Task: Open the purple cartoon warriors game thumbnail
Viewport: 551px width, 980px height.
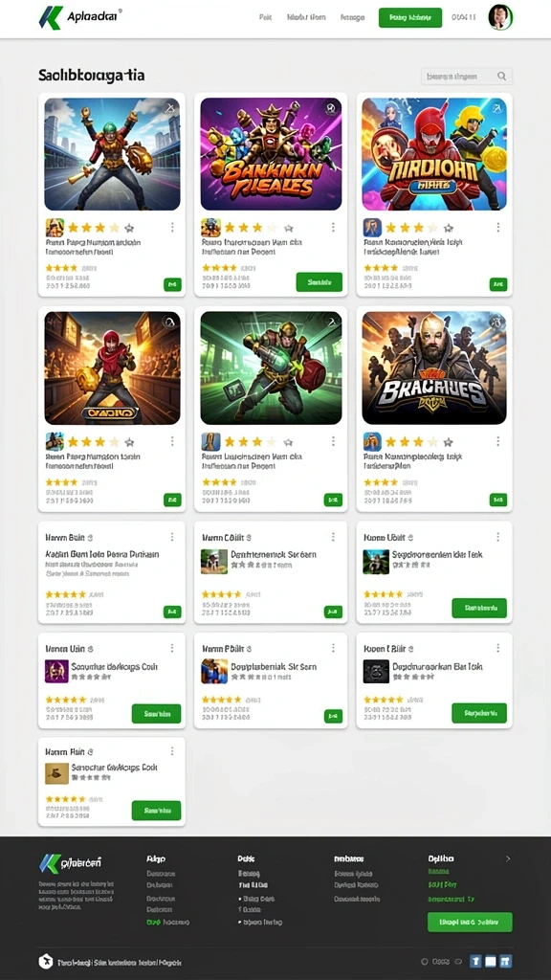Action: coord(271,154)
